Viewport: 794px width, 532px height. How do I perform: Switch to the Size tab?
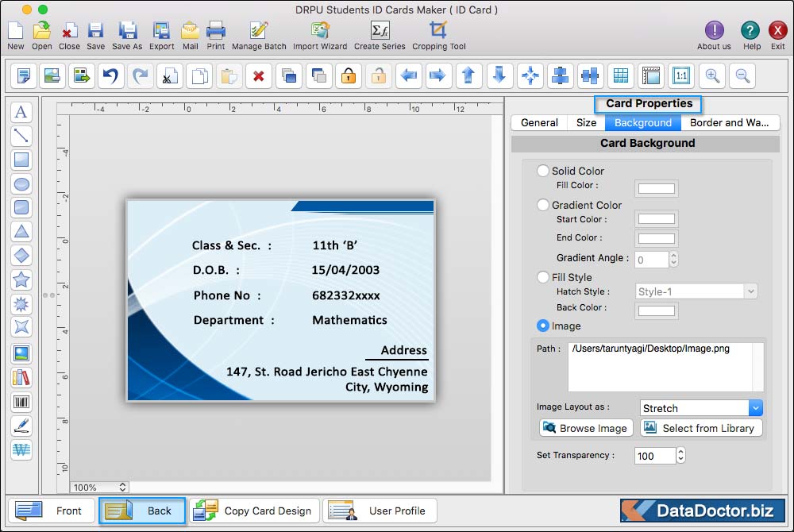586,122
